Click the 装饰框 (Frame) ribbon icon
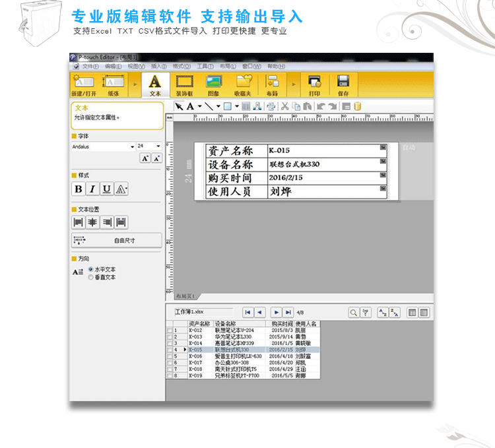 184,85
